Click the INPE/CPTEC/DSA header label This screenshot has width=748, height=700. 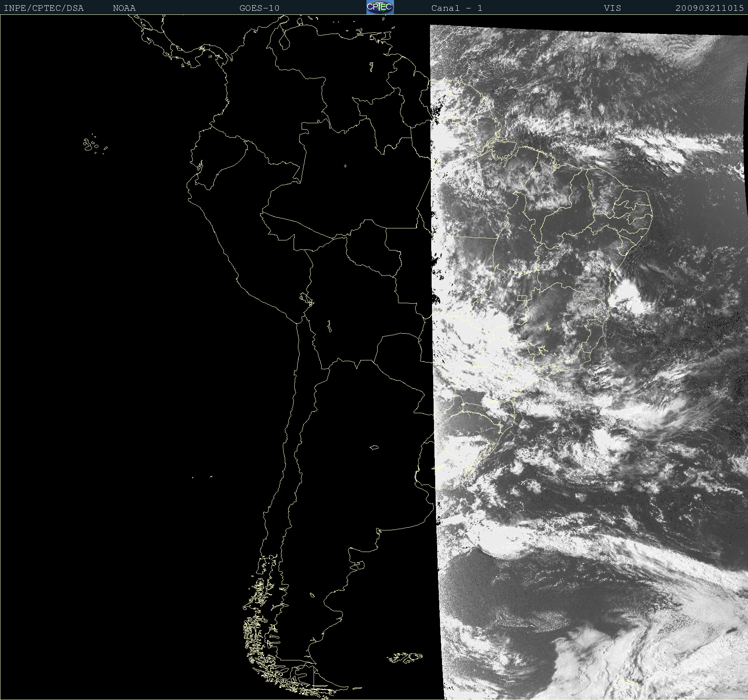tap(44, 8)
